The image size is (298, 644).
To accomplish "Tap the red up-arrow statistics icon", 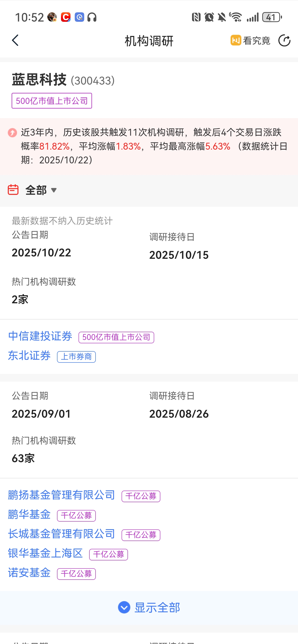I will pyautogui.click(x=13, y=133).
